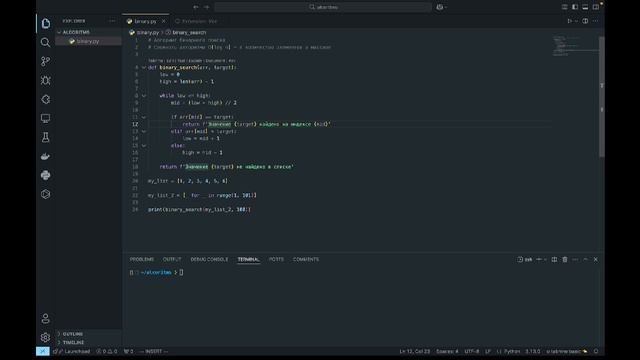
Task: Open the Testing flask view
Action: pyautogui.click(x=45, y=137)
